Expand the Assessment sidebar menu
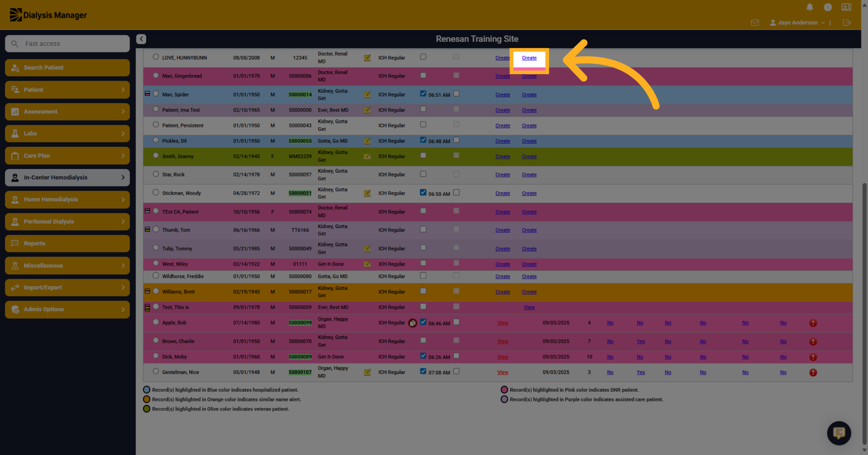Screen dimensions: 868x455 pyautogui.click(x=67, y=112)
